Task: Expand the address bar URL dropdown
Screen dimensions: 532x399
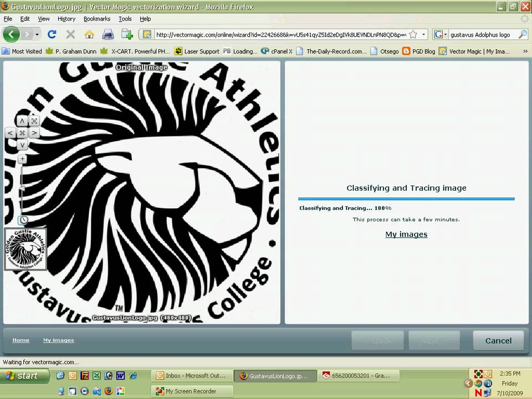Action: click(423, 34)
